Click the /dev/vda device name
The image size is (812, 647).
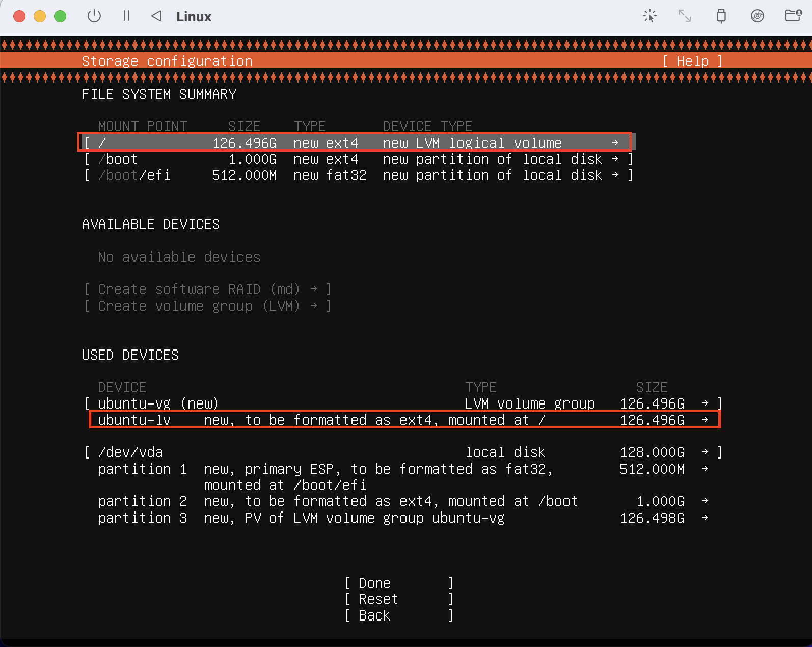130,452
